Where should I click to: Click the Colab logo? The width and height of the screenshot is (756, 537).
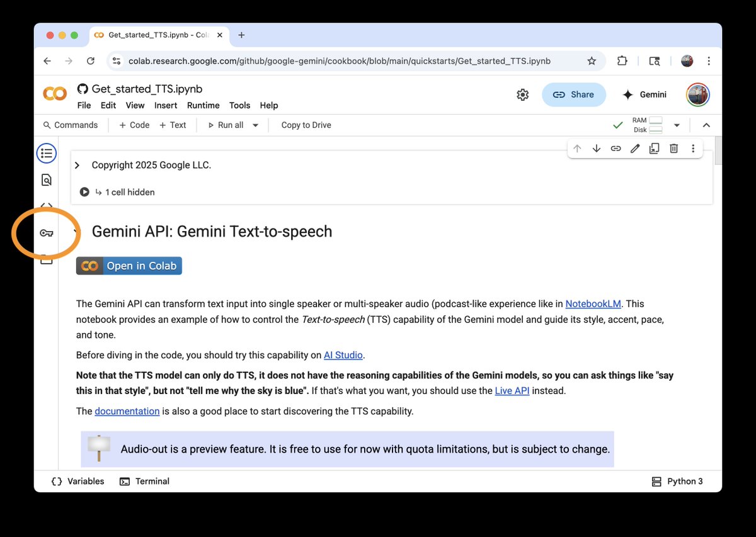(x=55, y=94)
